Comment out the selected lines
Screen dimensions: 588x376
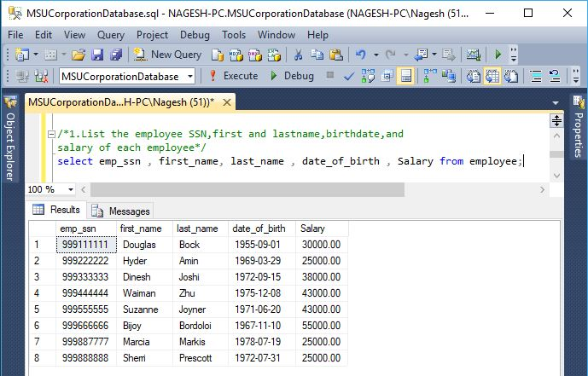tap(536, 77)
